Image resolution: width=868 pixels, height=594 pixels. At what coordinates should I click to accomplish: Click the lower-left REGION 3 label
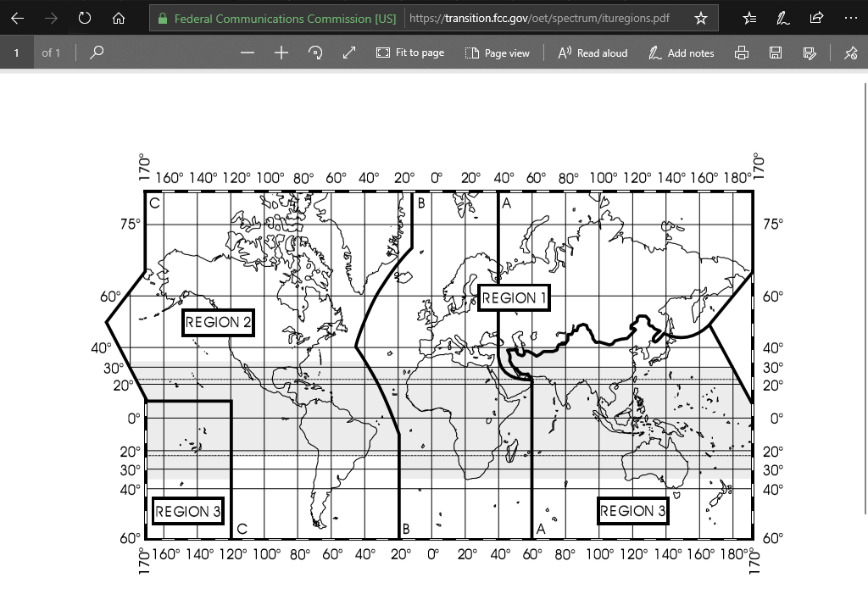(188, 511)
